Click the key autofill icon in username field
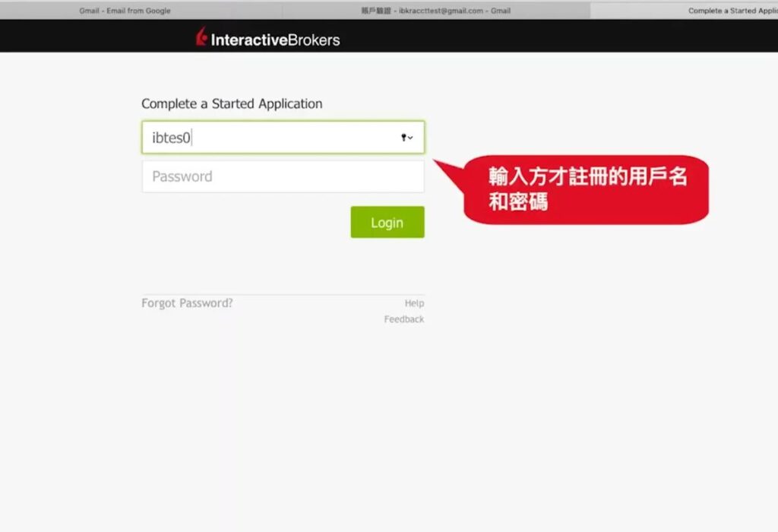Screen dimensions: 778x532 [403, 138]
